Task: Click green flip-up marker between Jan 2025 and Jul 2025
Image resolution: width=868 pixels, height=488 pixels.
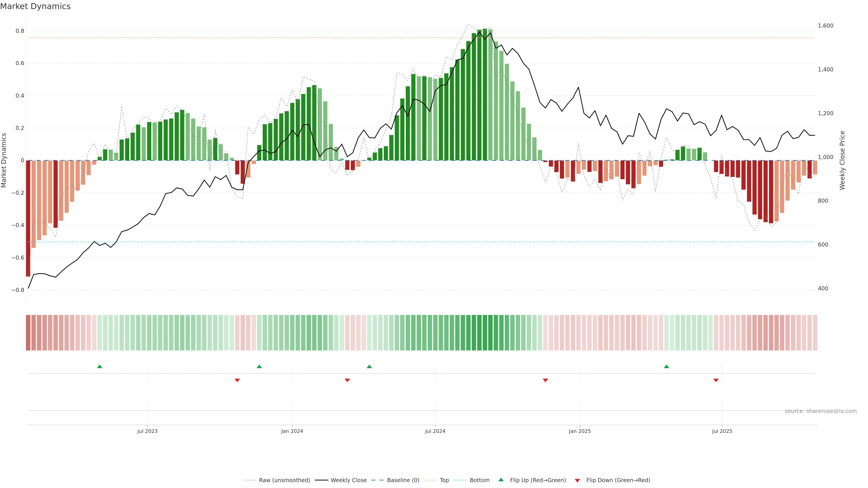Action: tap(666, 366)
